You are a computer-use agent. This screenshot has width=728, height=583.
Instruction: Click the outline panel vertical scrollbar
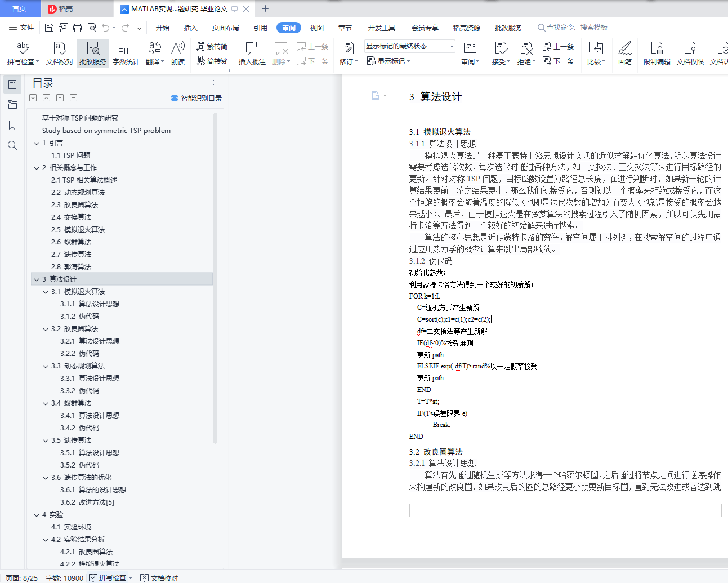click(x=215, y=279)
